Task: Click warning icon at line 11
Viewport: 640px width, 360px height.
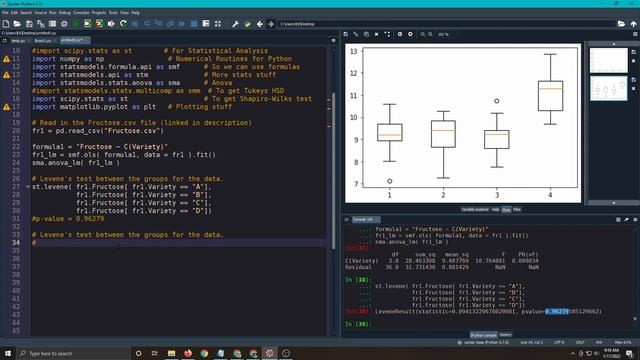Action: pyautogui.click(x=7, y=59)
